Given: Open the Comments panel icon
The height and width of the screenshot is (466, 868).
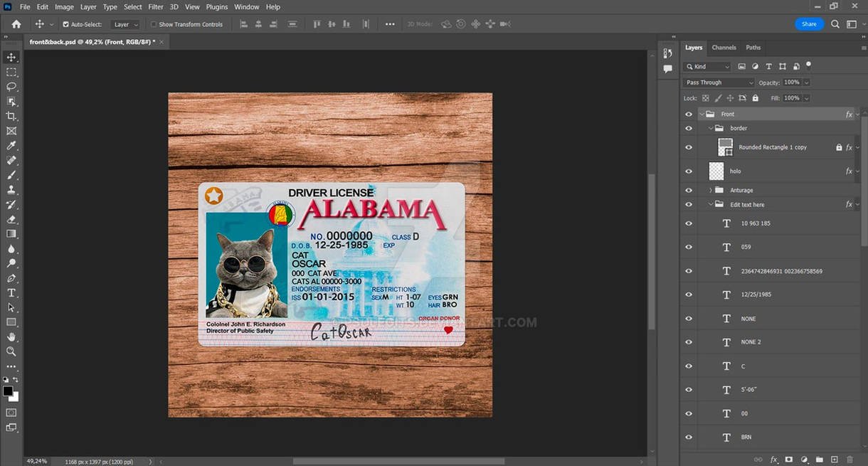Looking at the screenshot, I should pyautogui.click(x=667, y=69).
